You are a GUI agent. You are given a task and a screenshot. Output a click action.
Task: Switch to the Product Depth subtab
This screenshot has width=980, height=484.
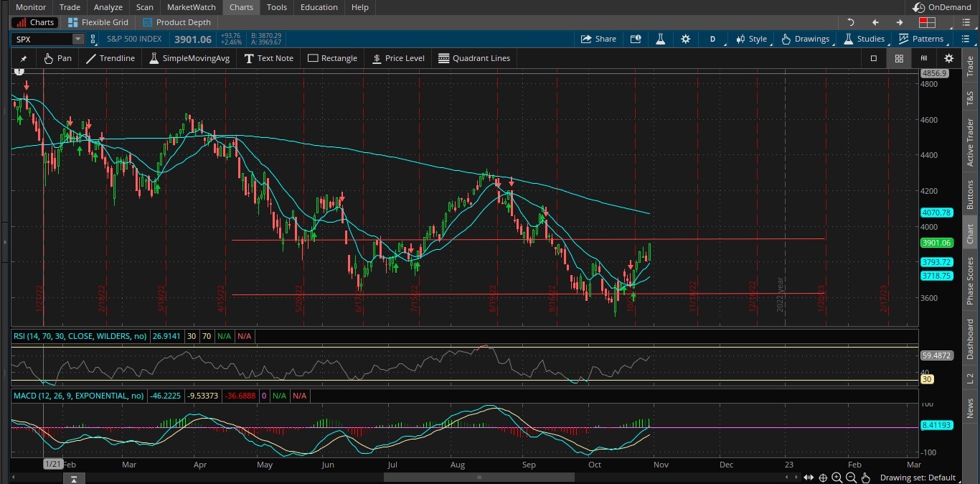click(x=176, y=22)
